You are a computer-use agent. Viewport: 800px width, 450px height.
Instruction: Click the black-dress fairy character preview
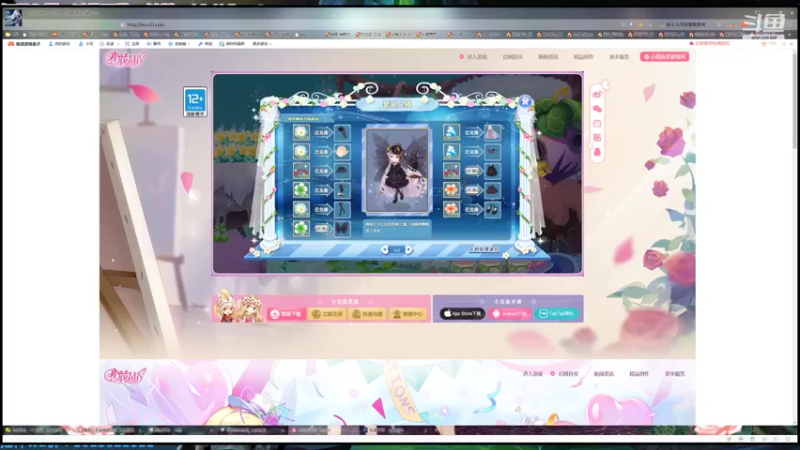pyautogui.click(x=397, y=170)
